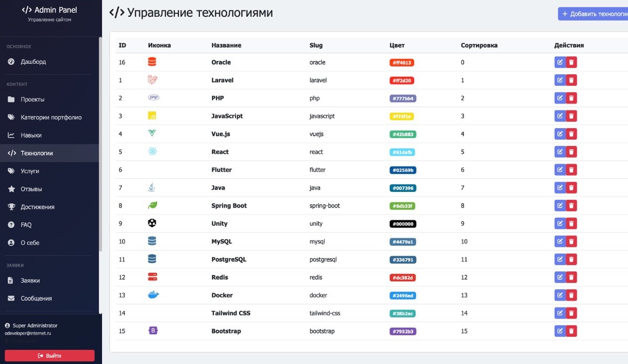Open Услуги section

[x=49, y=171]
